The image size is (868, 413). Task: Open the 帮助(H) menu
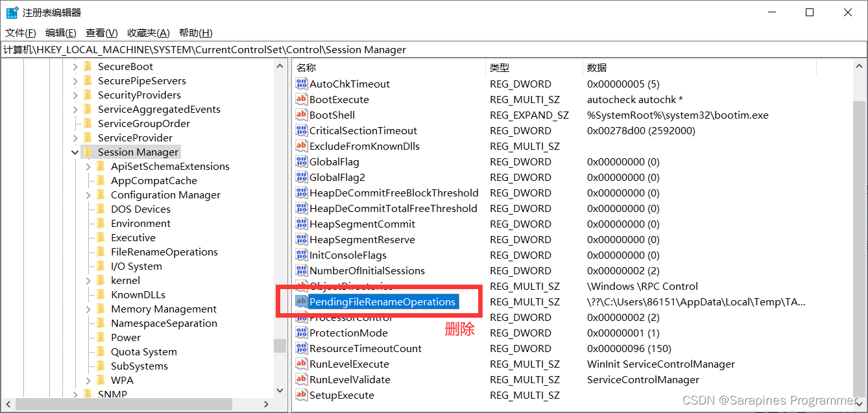(x=195, y=33)
